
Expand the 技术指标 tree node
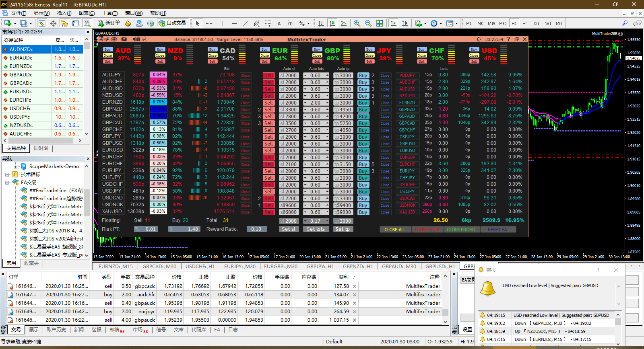(7, 174)
